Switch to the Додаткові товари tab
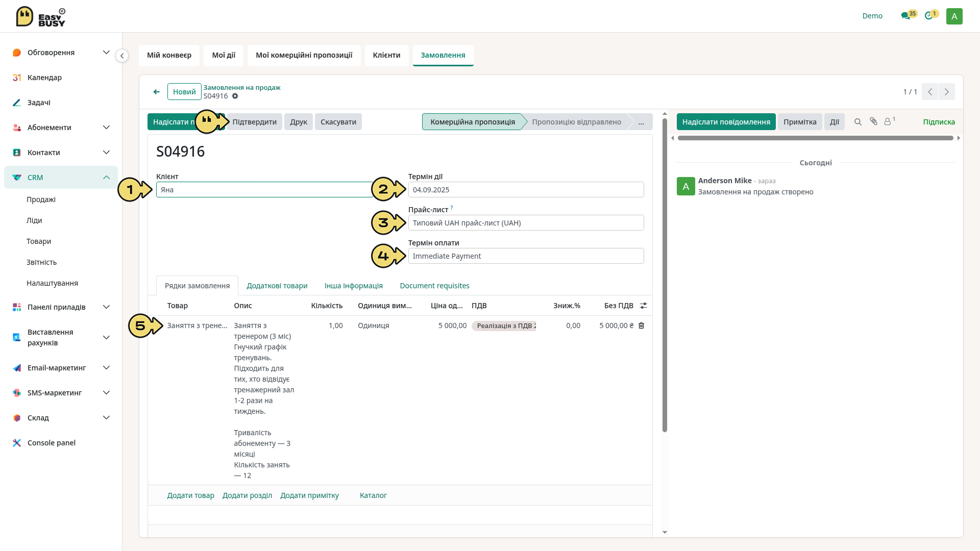980x551 pixels. (x=277, y=286)
